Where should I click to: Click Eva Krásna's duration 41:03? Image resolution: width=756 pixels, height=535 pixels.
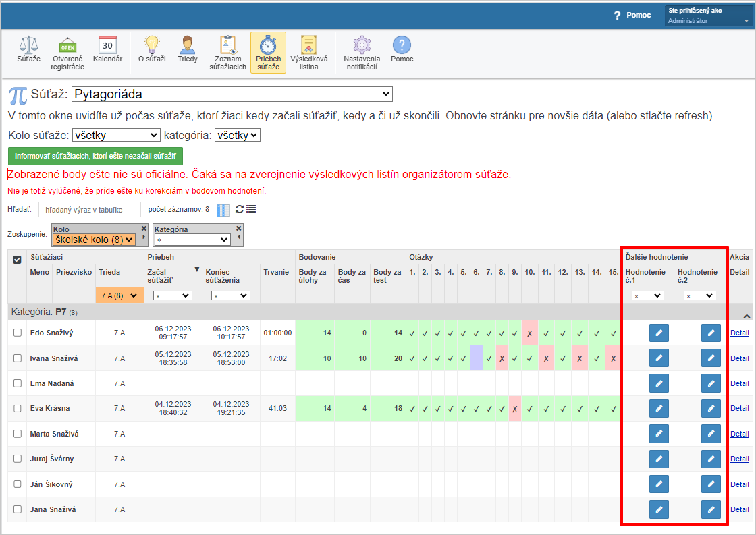(277, 408)
